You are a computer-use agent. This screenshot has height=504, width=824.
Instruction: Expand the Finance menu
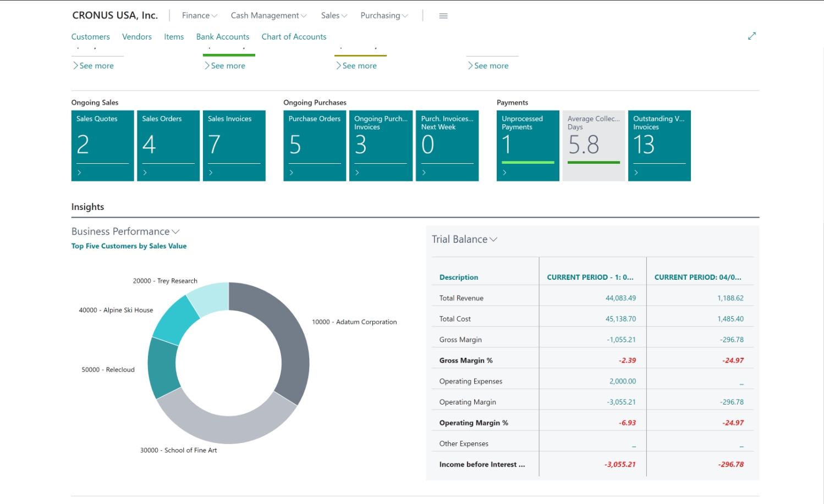pos(200,15)
